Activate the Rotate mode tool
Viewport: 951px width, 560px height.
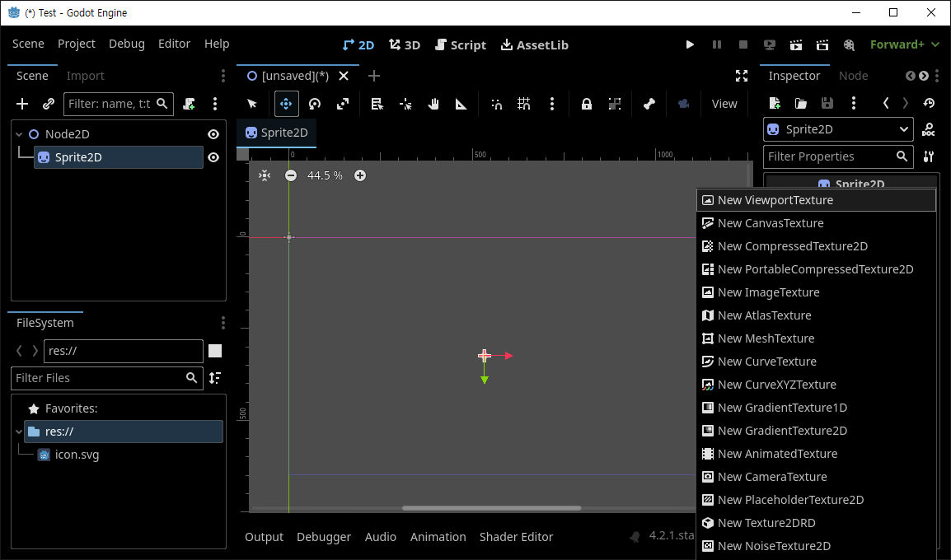point(314,104)
